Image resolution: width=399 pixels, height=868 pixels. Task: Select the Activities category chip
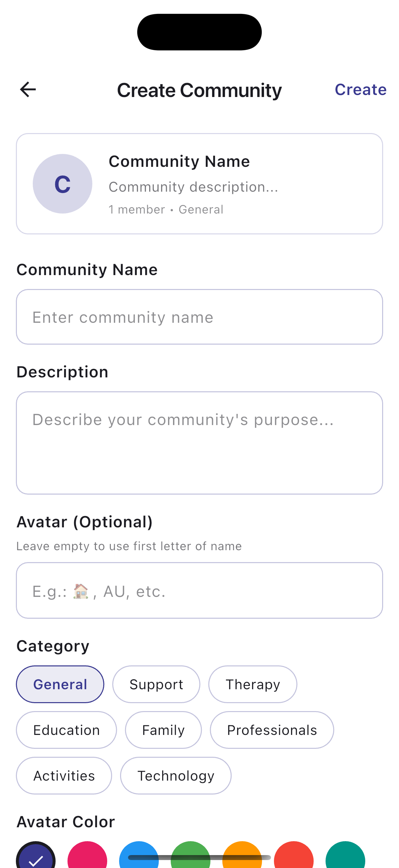pos(64,775)
